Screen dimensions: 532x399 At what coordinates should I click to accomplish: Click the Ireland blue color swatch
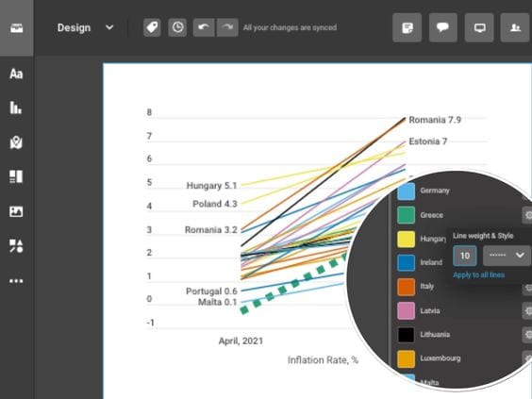pos(407,262)
